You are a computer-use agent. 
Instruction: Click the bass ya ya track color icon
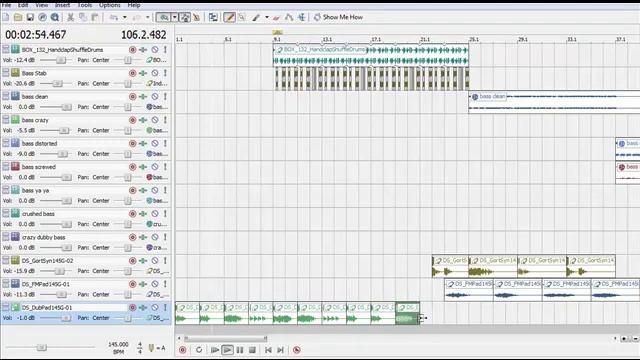(x=15, y=190)
